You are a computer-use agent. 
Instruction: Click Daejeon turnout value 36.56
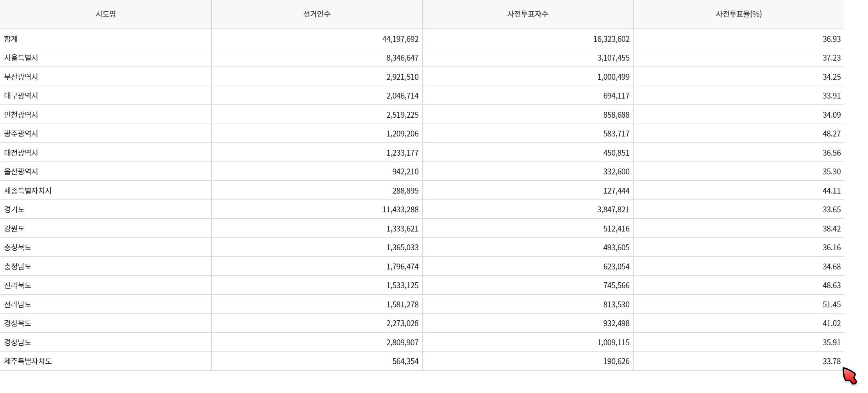[x=832, y=153]
